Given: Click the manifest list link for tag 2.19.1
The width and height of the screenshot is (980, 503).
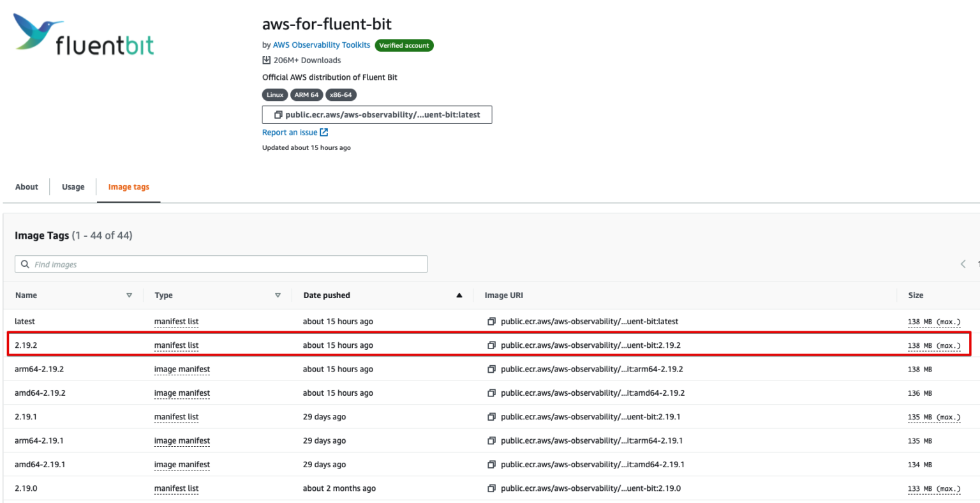Looking at the screenshot, I should coord(176,417).
